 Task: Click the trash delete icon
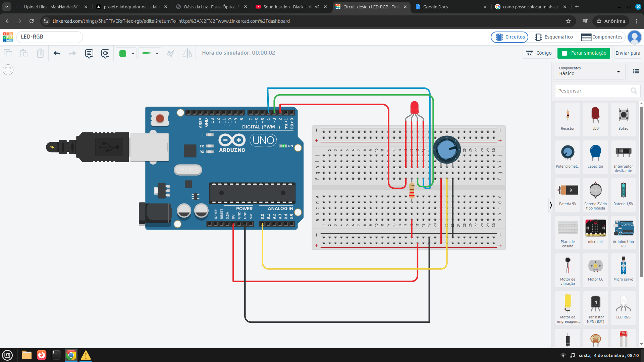(40, 53)
